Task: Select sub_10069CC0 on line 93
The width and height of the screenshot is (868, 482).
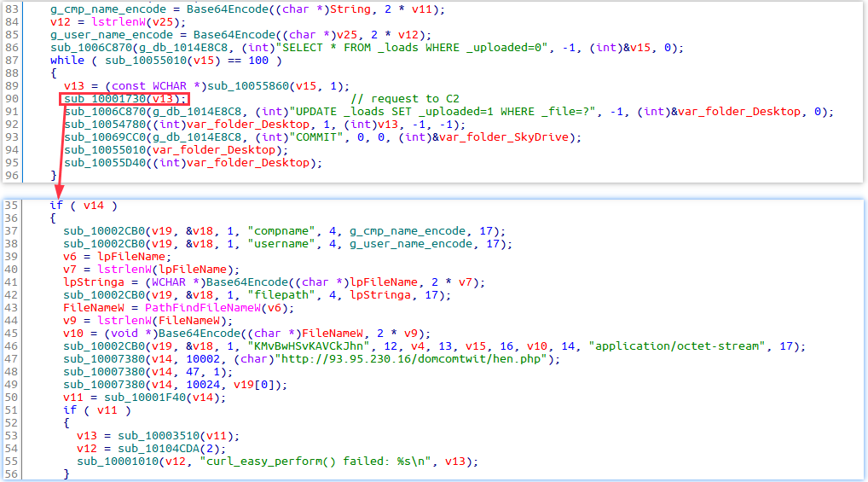Action: point(105,136)
